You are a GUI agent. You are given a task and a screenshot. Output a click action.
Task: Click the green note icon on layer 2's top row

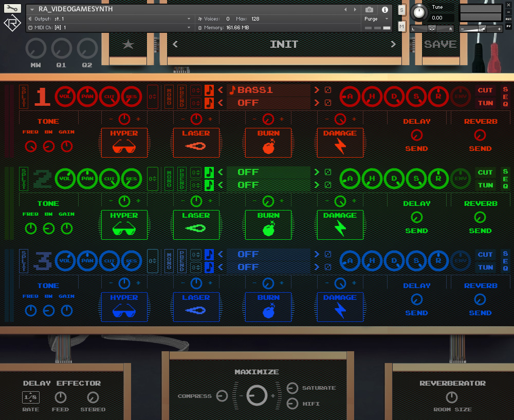(209, 172)
